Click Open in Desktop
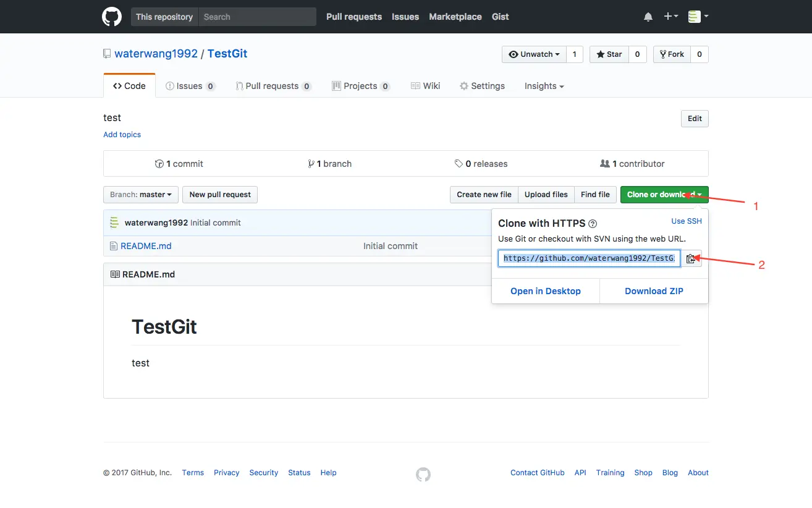This screenshot has height=508, width=812. [546, 291]
